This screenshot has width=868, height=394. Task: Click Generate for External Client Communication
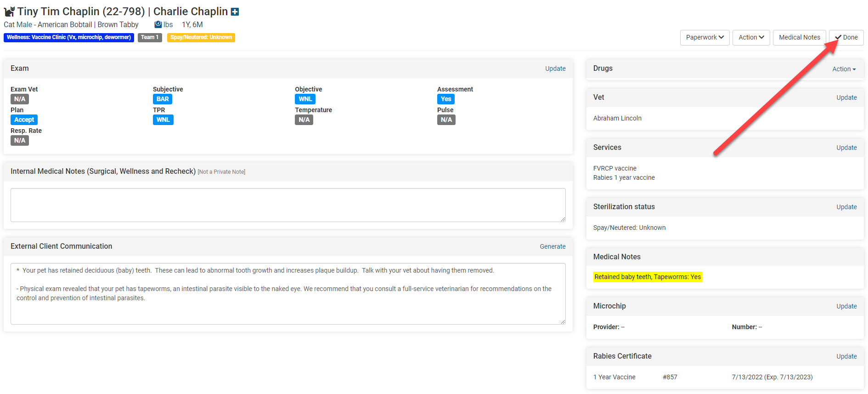pos(552,246)
